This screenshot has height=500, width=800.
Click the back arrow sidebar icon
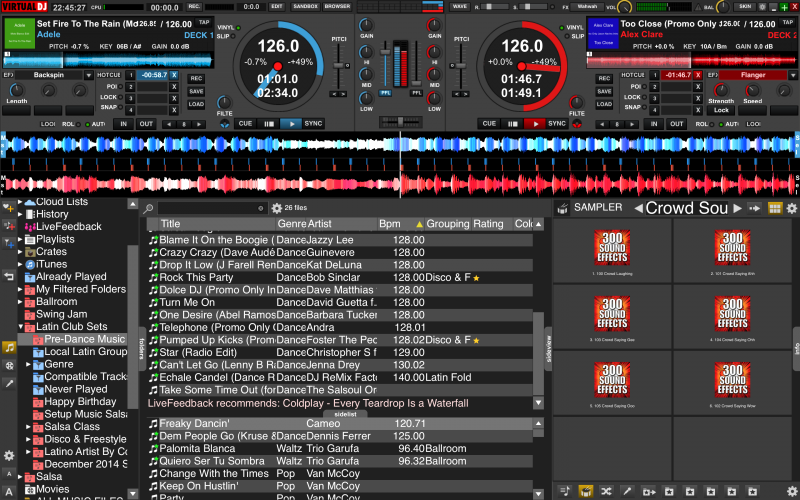(x=9, y=277)
